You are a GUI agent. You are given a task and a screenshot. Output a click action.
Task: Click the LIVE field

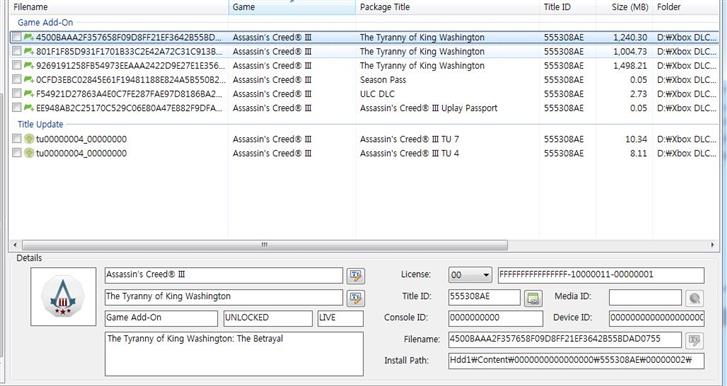click(x=341, y=318)
